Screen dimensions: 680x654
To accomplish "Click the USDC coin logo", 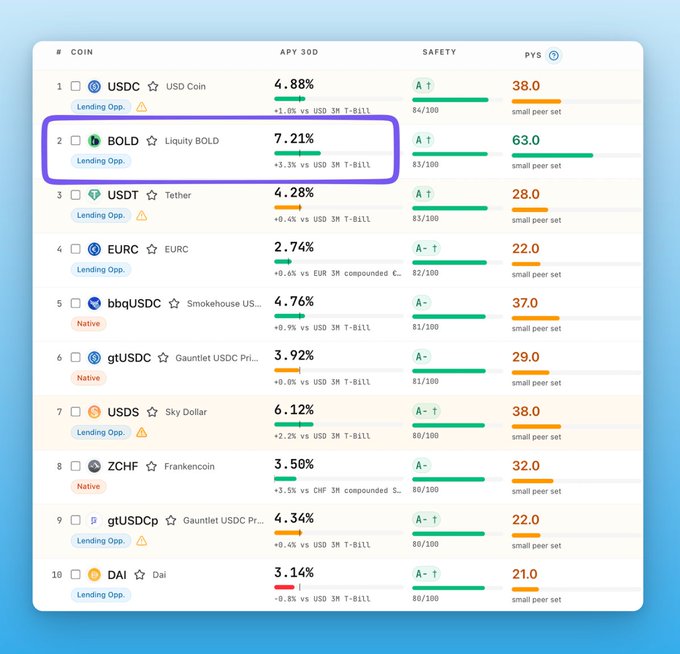I will click(94, 86).
